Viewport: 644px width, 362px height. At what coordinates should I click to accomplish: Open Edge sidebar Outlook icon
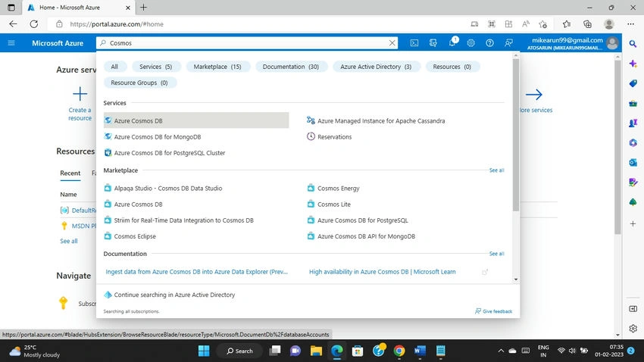633,163
